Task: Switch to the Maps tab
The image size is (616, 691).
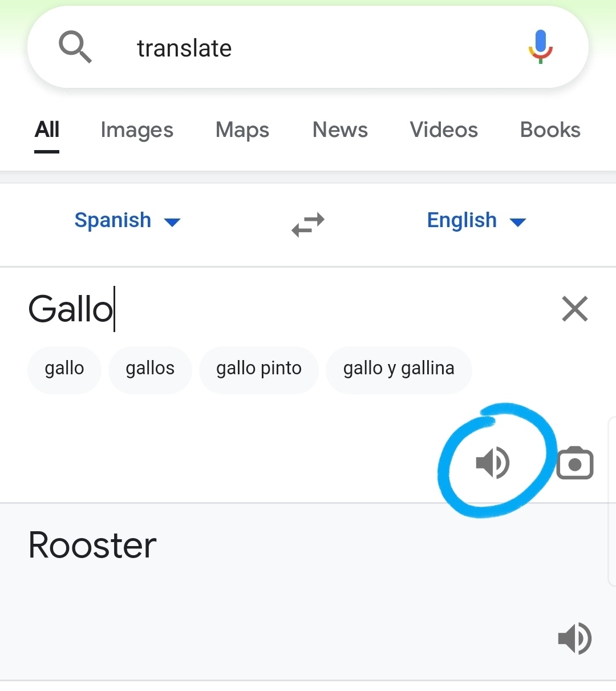Action: point(242,130)
